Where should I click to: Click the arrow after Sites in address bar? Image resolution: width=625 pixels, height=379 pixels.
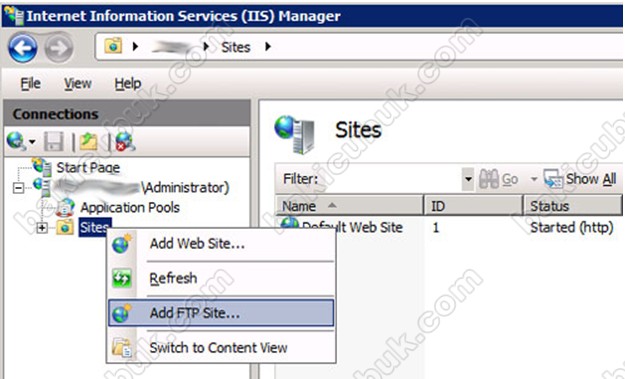point(268,47)
